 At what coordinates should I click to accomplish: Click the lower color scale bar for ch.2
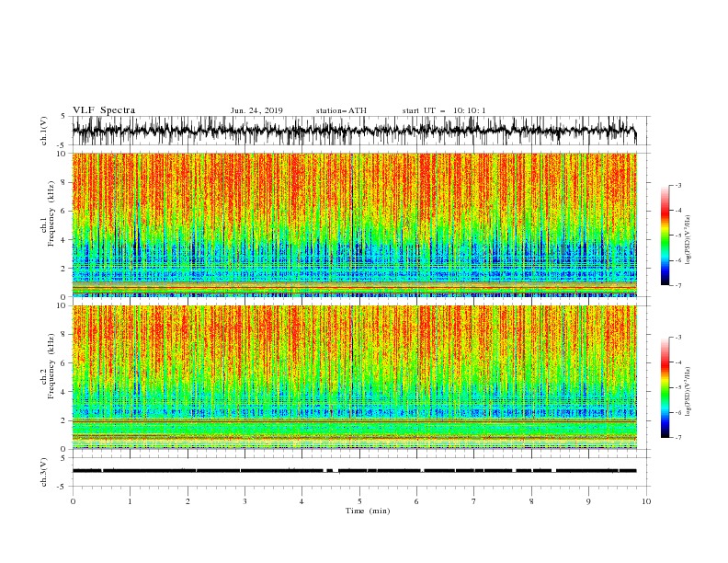click(665, 387)
